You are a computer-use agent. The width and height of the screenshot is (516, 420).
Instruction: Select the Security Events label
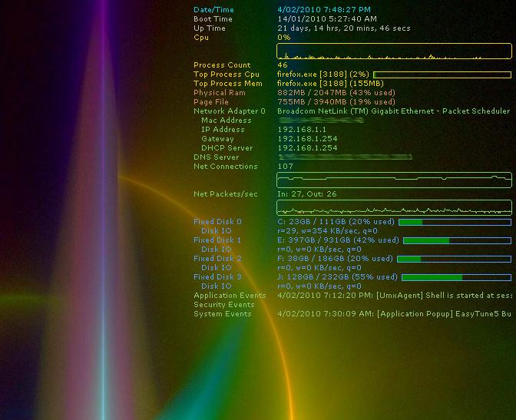pyautogui.click(x=224, y=305)
